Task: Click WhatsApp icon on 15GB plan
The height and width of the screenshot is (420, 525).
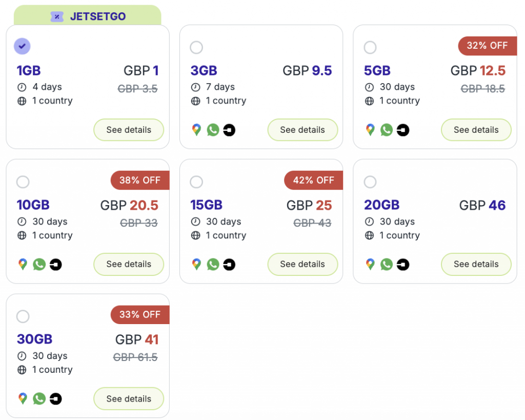Action: pos(213,265)
